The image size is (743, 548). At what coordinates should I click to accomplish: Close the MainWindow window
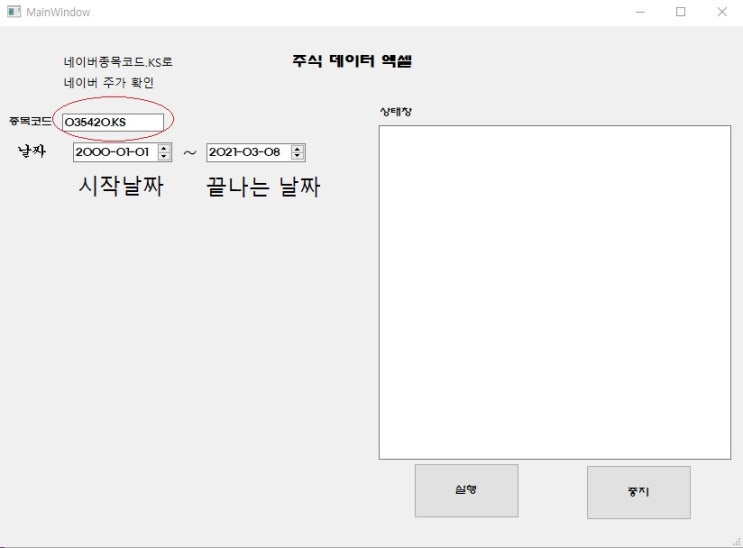722,12
